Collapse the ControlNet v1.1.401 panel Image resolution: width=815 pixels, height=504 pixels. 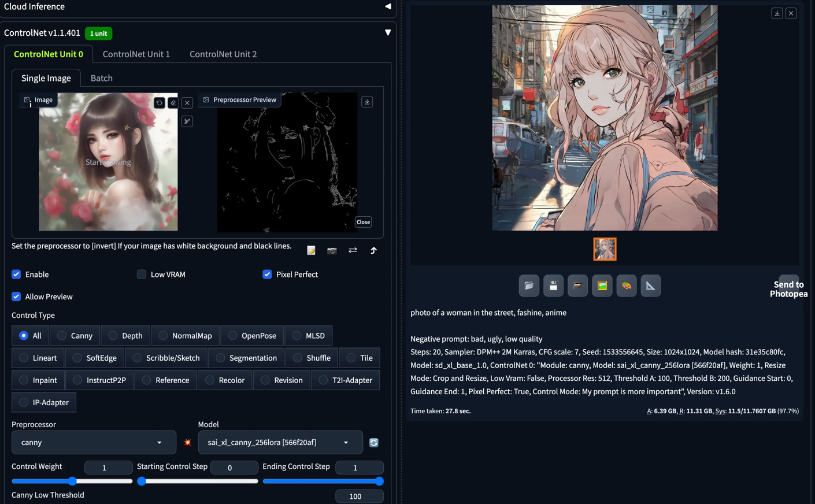click(x=388, y=32)
